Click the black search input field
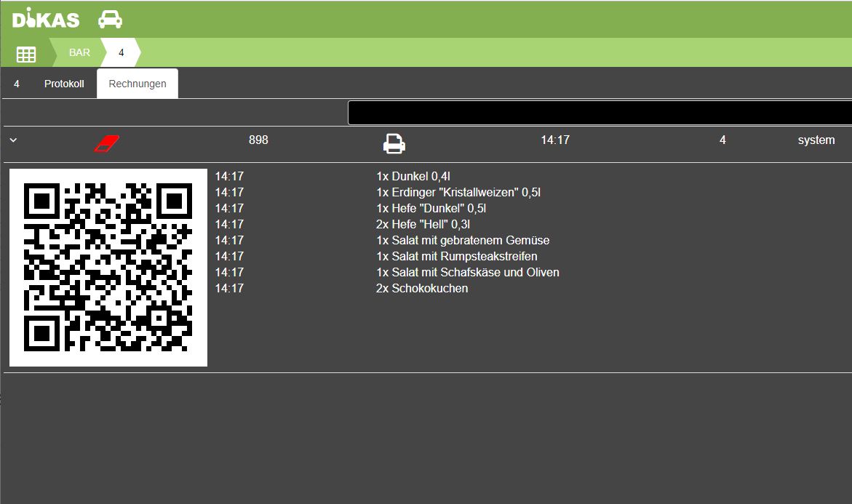The height and width of the screenshot is (504, 852). click(x=600, y=113)
